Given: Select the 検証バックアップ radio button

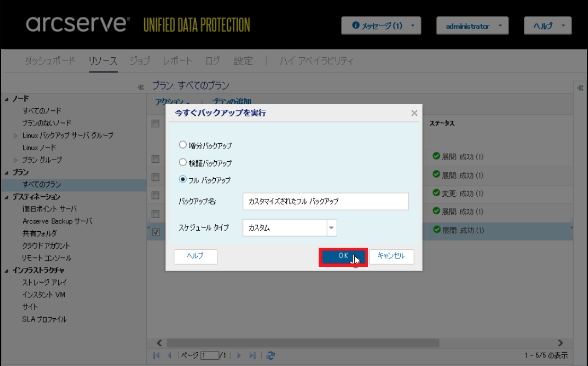Looking at the screenshot, I should (182, 162).
